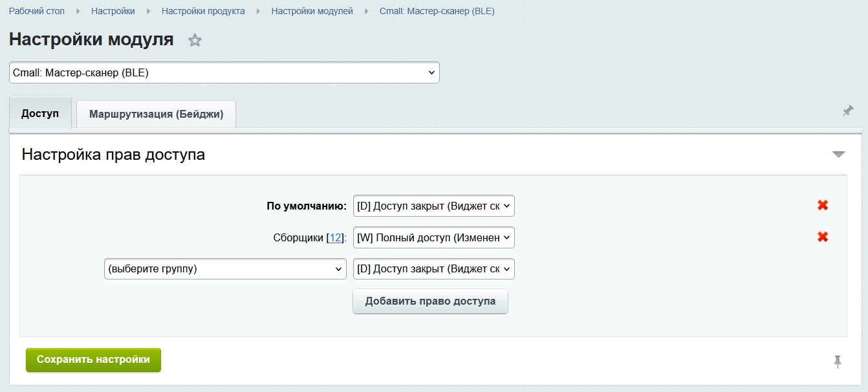Delete the Сборщики access rule red cross
The image size is (868, 392).
point(823,237)
